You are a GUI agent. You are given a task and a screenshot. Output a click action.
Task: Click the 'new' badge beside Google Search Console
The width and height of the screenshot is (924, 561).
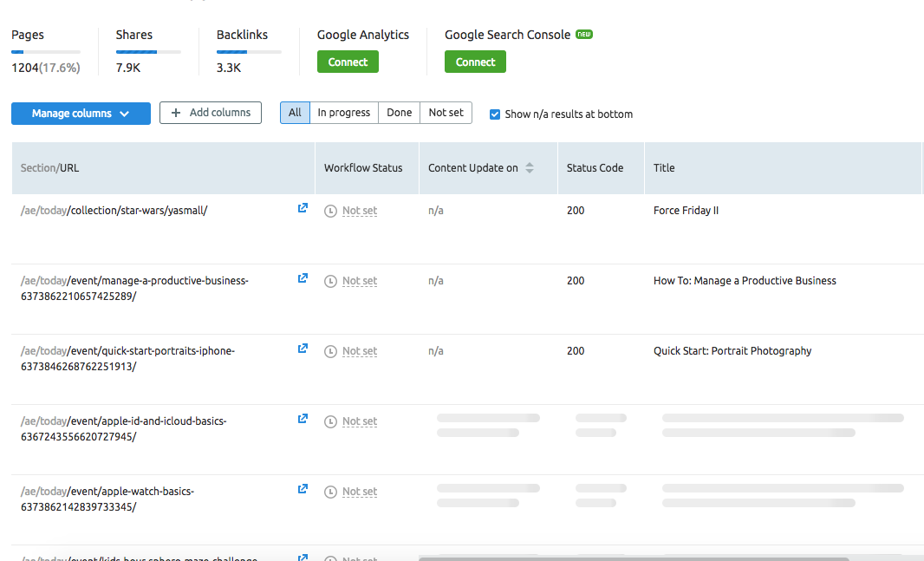584,34
